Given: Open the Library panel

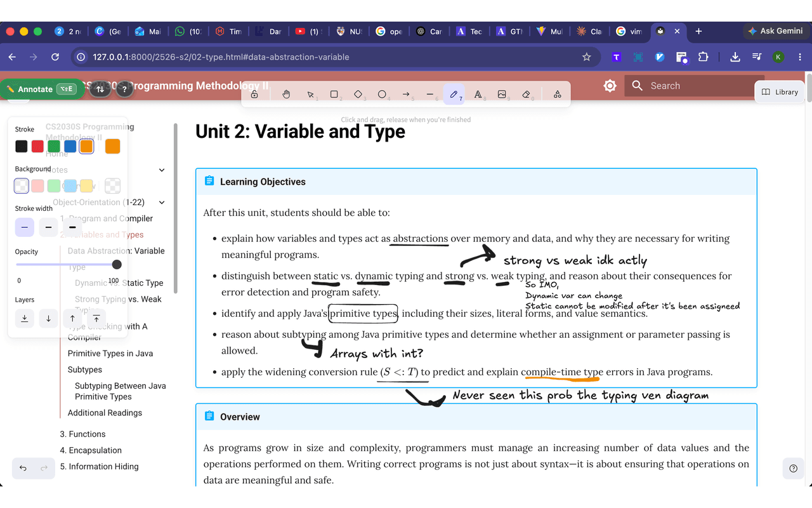Looking at the screenshot, I should coord(780,92).
